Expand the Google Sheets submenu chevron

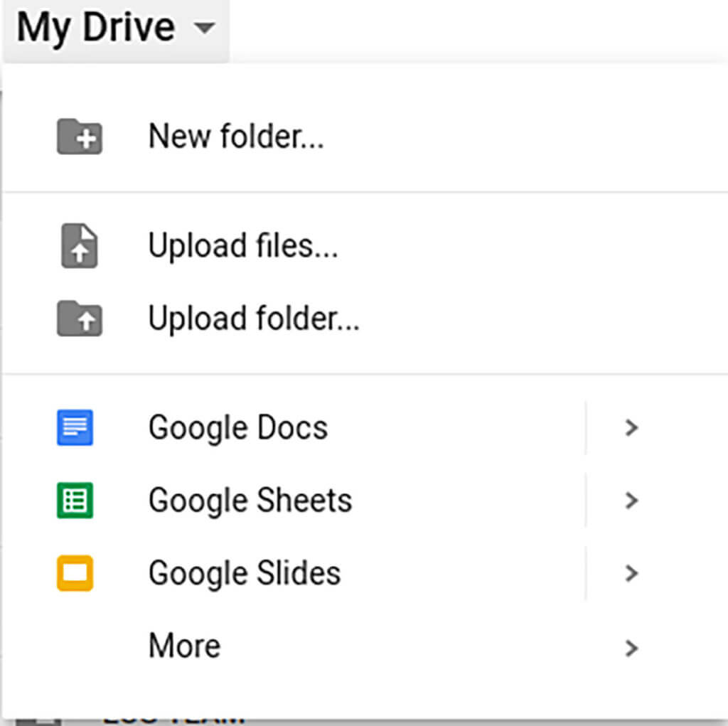tap(631, 501)
